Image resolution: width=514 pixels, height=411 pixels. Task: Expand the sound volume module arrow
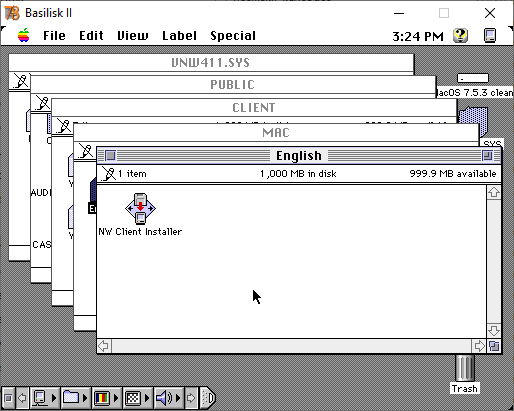[178, 398]
